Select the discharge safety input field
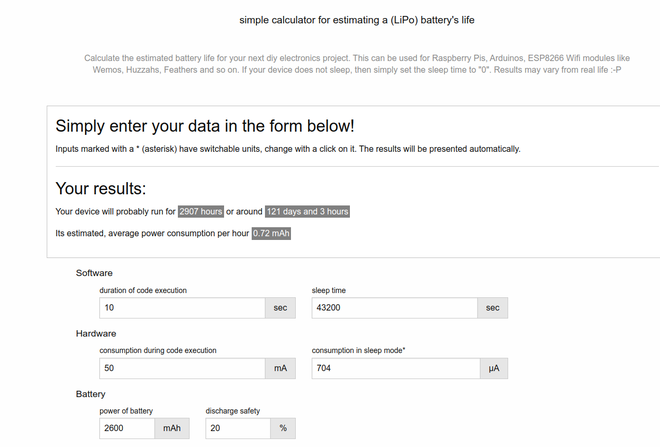 [x=238, y=428]
